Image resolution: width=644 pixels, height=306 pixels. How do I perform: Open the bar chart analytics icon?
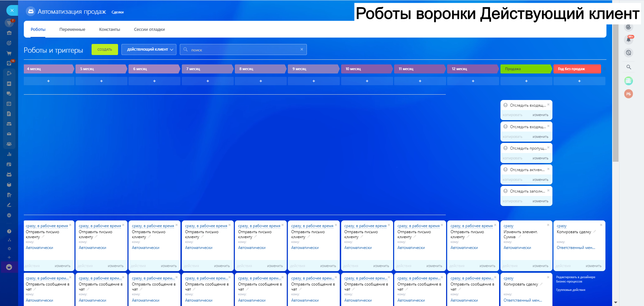(9, 154)
